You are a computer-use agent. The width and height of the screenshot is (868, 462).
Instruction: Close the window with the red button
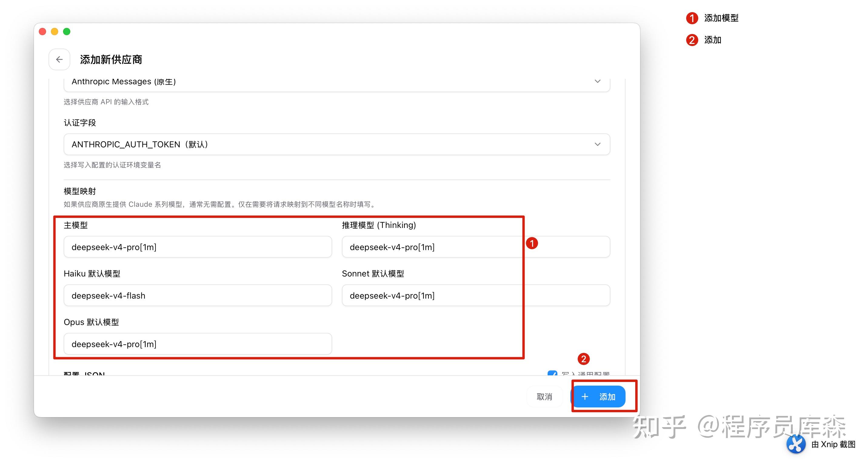pos(42,32)
